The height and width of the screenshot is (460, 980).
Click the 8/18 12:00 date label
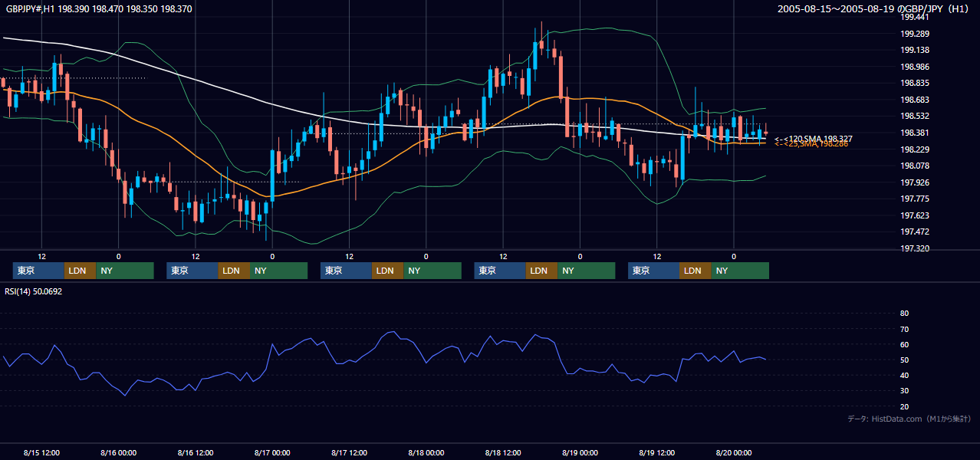coord(503,452)
